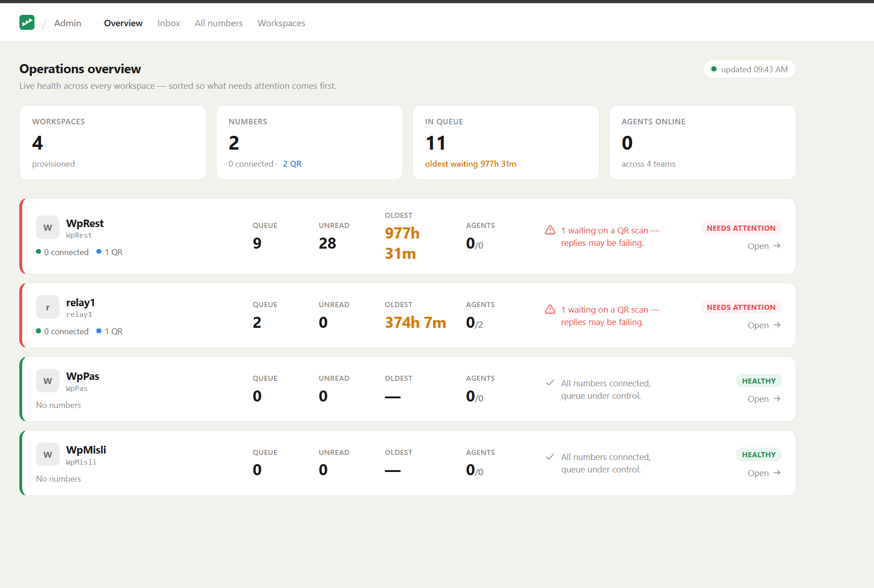
Task: Open the relay1 workspace link
Action: point(764,325)
